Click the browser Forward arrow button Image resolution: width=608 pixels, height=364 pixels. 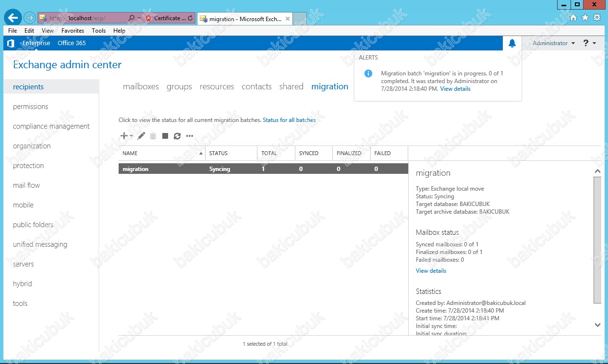pos(29,18)
